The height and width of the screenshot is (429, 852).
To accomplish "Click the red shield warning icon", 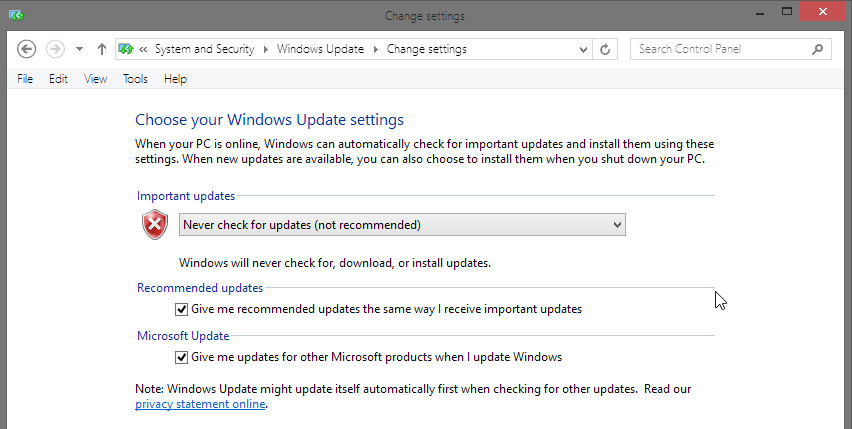I will [x=154, y=225].
